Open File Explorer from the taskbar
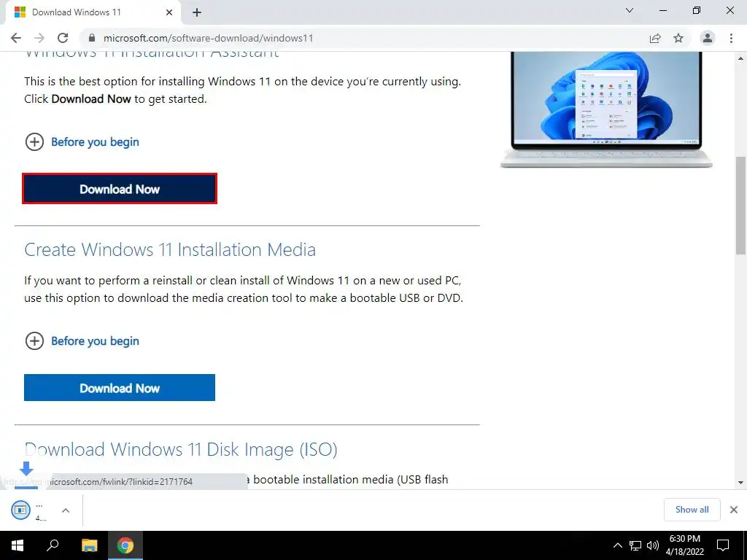 [89, 545]
